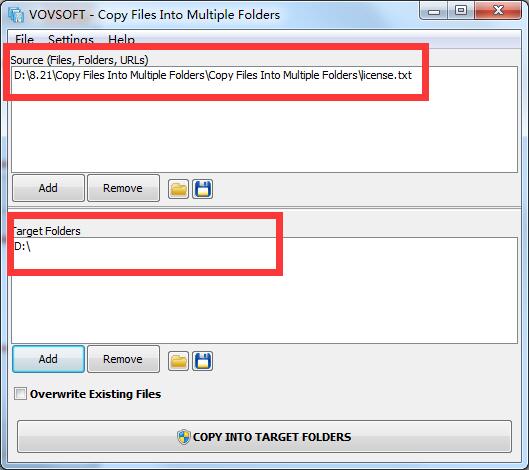The image size is (529, 470).
Task: Click the save floppy icon under Source list
Action: click(x=202, y=189)
